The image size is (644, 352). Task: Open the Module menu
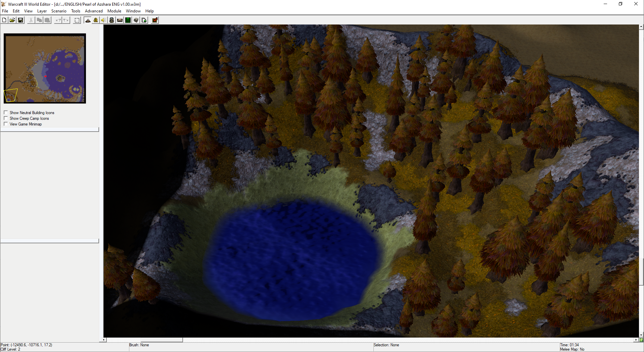(x=114, y=11)
